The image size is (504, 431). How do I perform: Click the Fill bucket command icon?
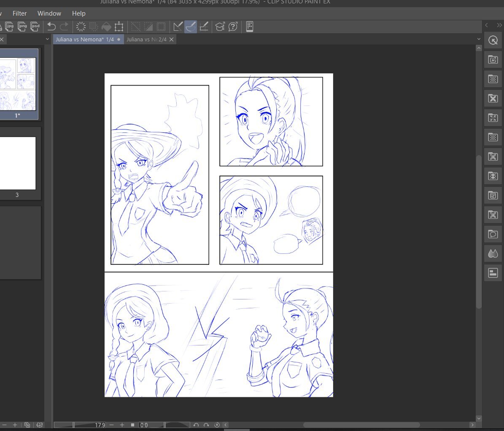pyautogui.click(x=106, y=26)
